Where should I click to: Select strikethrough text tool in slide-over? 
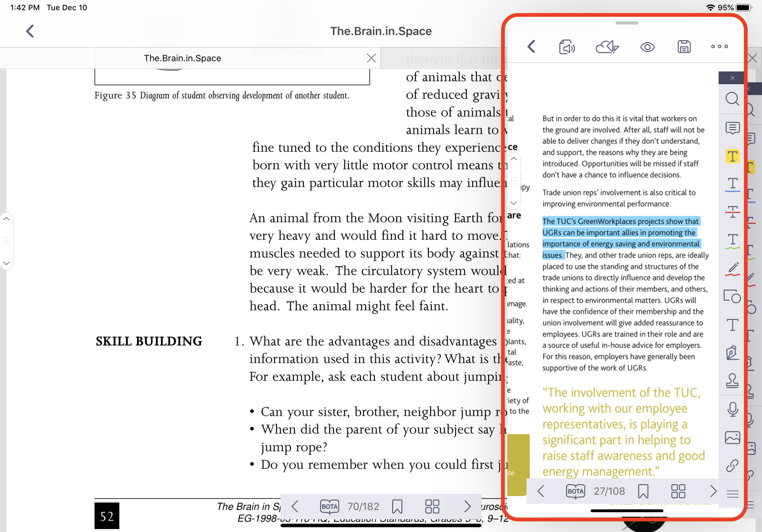[x=732, y=211]
